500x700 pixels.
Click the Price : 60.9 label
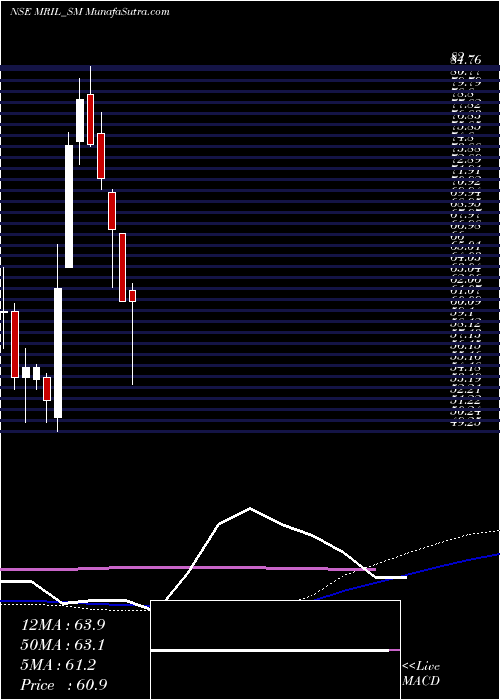coord(64,685)
